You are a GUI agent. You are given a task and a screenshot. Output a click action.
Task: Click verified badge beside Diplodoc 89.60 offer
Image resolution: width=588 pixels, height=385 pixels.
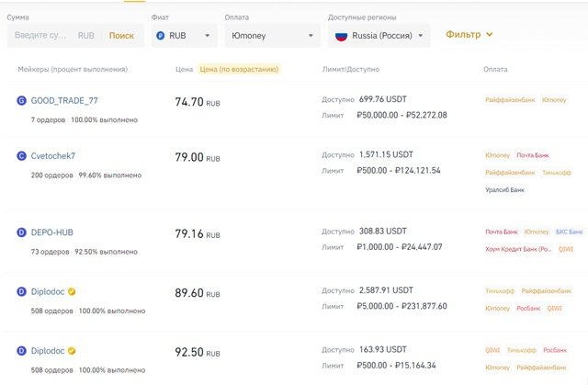coord(72,292)
